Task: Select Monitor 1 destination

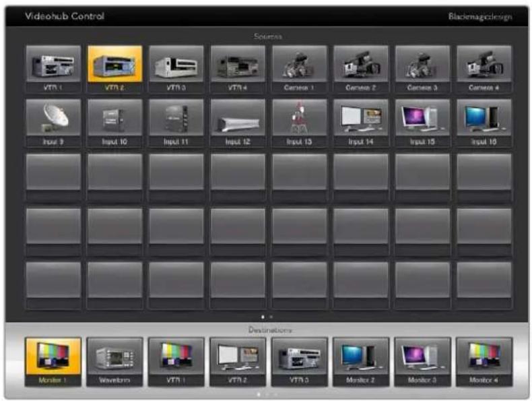Action: pyautogui.click(x=53, y=362)
